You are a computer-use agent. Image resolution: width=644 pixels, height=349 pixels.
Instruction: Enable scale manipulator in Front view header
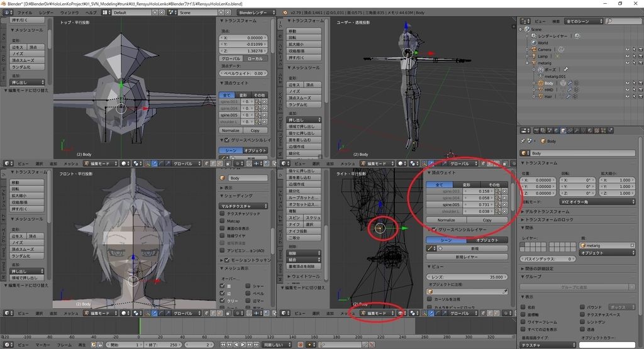point(167,313)
